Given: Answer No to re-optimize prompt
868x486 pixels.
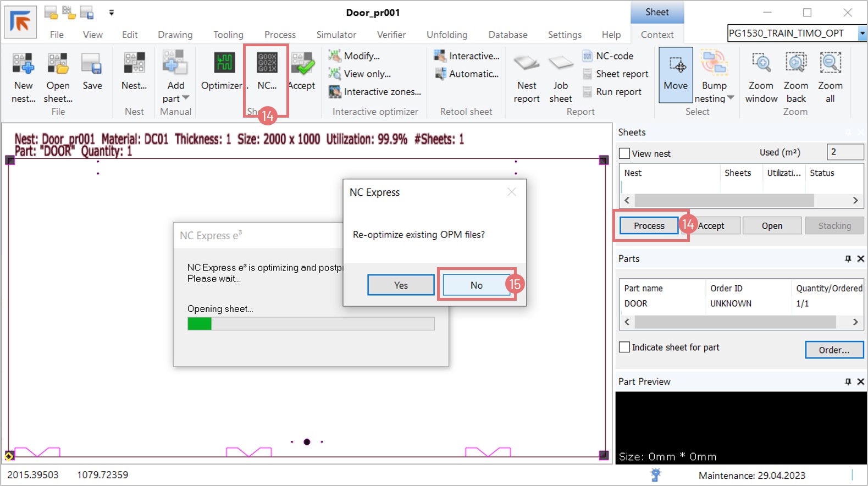Looking at the screenshot, I should tap(476, 285).
